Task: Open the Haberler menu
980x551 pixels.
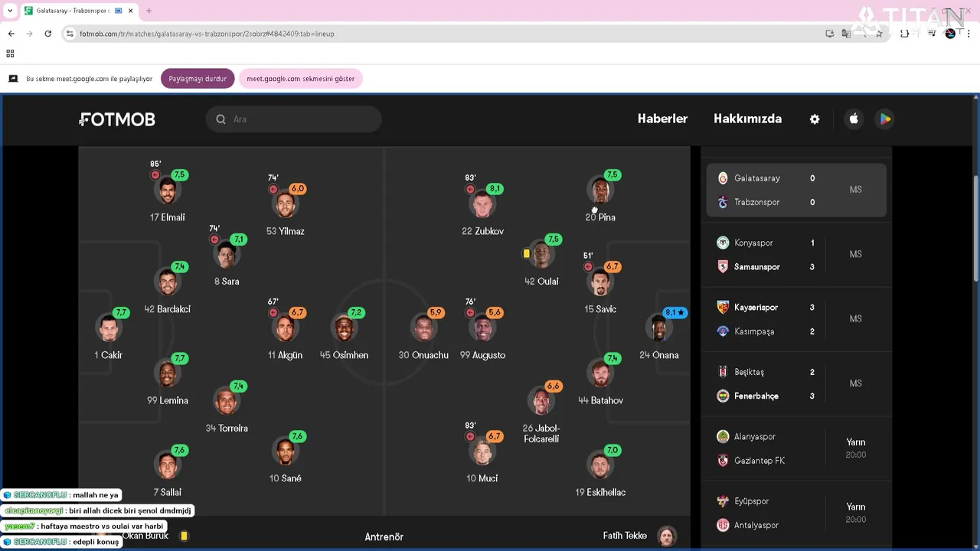Action: pyautogui.click(x=662, y=119)
